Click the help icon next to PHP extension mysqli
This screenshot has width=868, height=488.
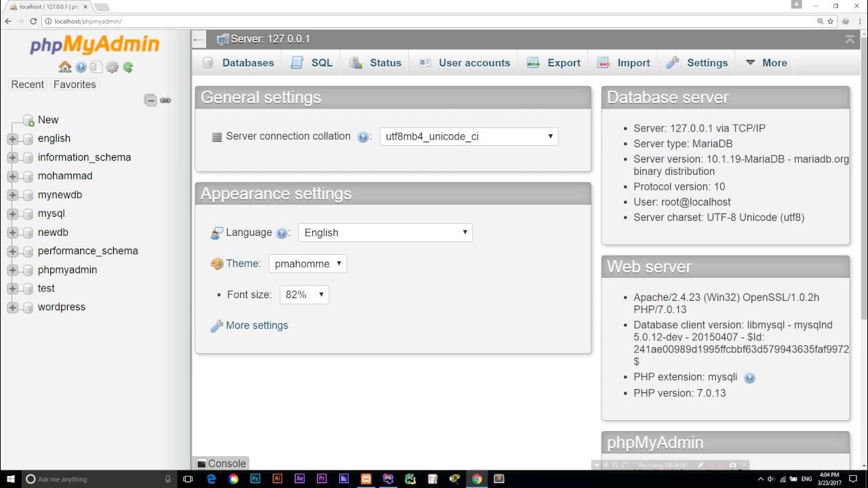[x=749, y=378]
